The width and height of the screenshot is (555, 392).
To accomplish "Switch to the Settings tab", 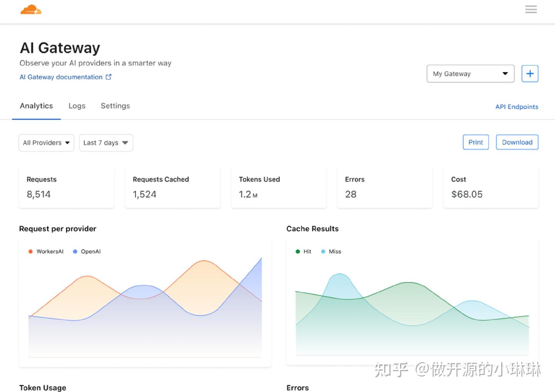I will click(115, 106).
